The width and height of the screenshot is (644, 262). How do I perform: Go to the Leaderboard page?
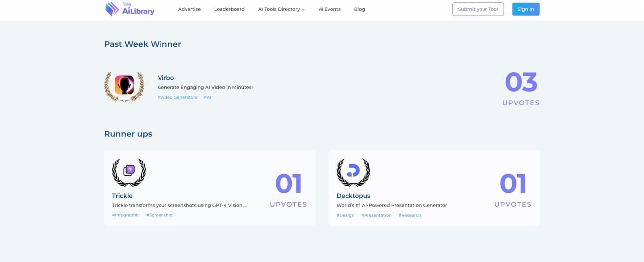pyautogui.click(x=229, y=9)
